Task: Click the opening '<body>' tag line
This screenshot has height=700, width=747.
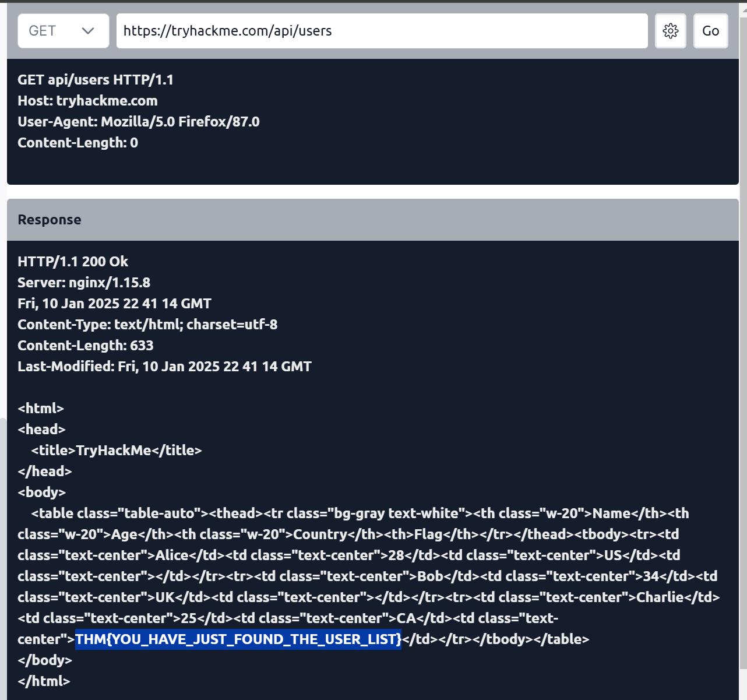Action: click(42, 493)
